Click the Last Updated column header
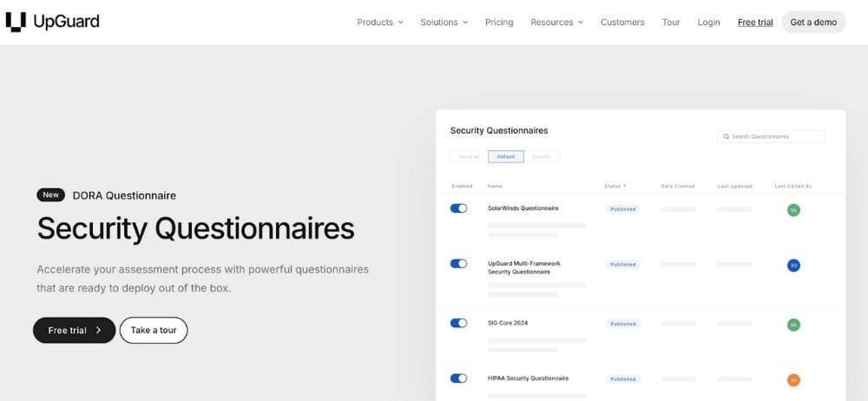The width and height of the screenshot is (868, 401). (x=735, y=186)
